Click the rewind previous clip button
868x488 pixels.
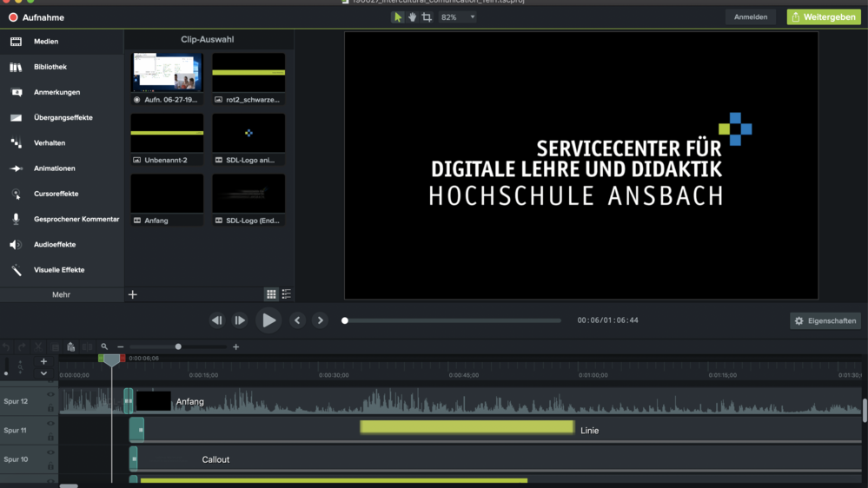[x=217, y=320]
